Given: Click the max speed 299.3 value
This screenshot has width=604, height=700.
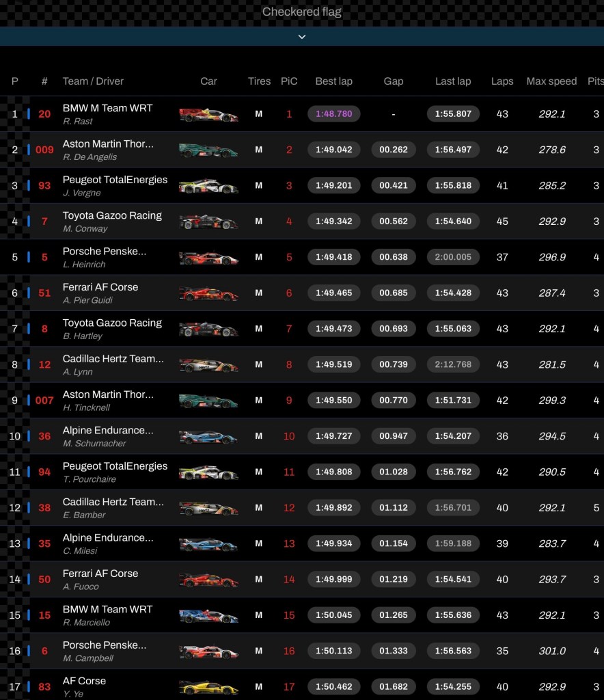Looking at the screenshot, I should coord(552,401).
